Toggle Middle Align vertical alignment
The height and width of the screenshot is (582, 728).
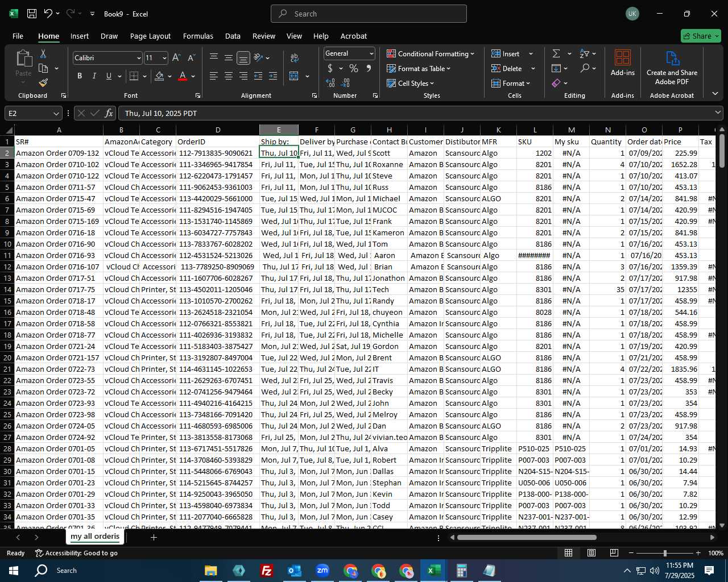click(229, 58)
